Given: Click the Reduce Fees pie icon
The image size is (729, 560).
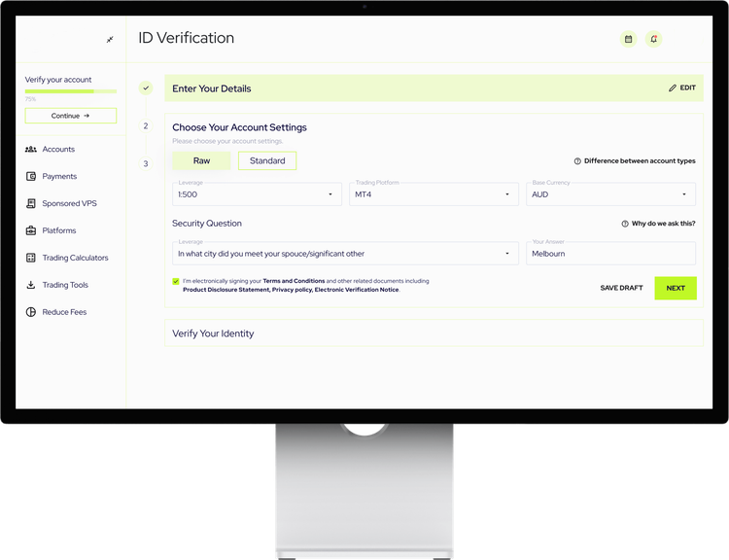Looking at the screenshot, I should 31,313.
